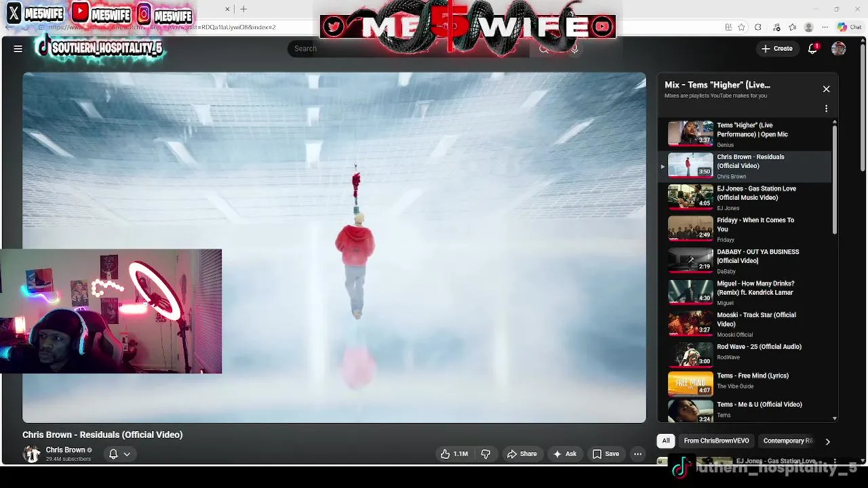Click the YouTube search input field
Screen dimensions: 868x488
410,49
